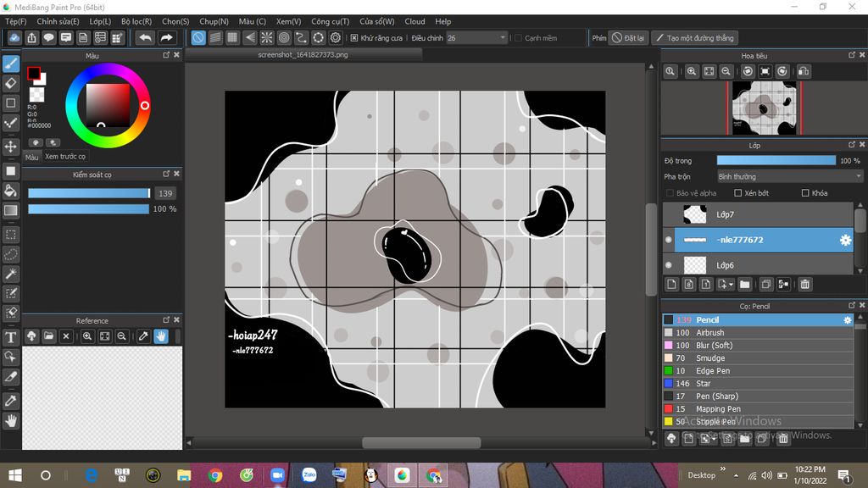Zoom out using the Hoa tiêu navigator
This screenshot has width=868, height=488.
click(726, 71)
